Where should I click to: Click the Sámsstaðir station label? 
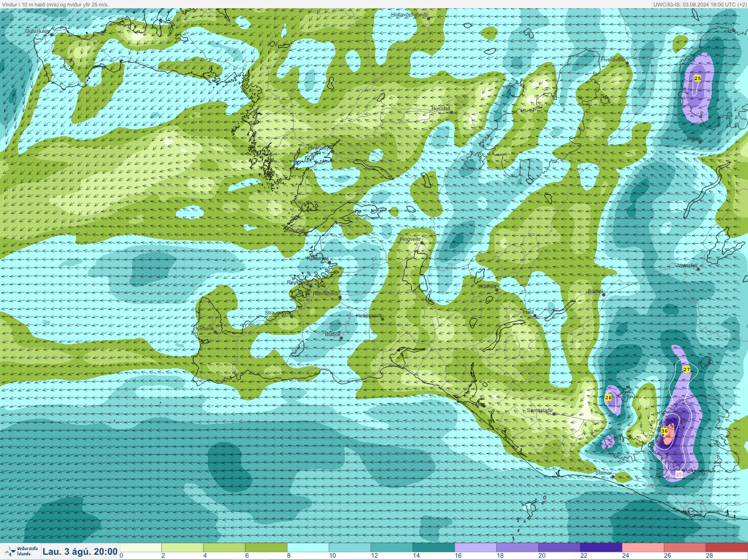[x=539, y=410]
